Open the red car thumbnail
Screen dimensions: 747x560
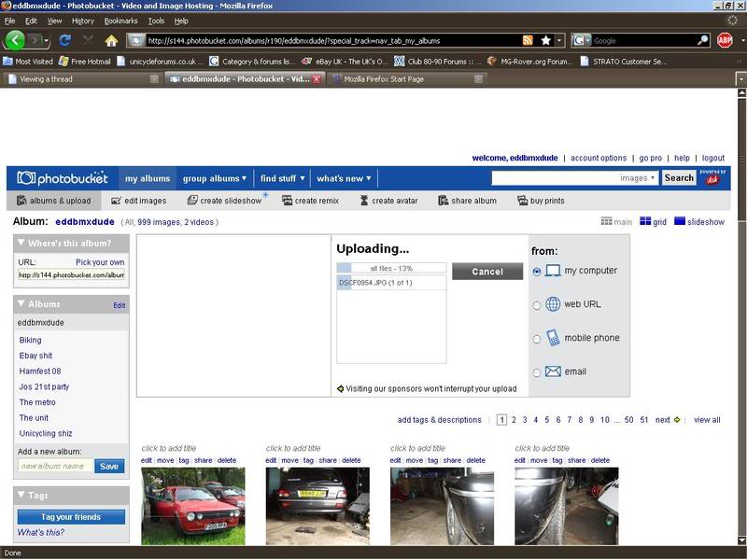[193, 506]
